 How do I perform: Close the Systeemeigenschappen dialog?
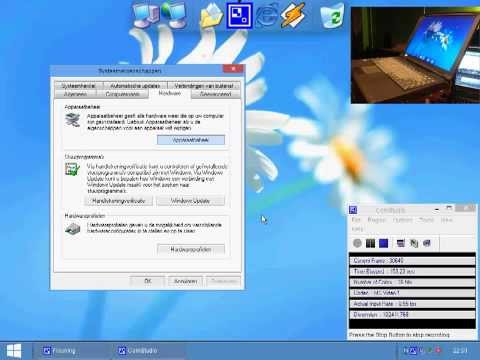(233, 69)
